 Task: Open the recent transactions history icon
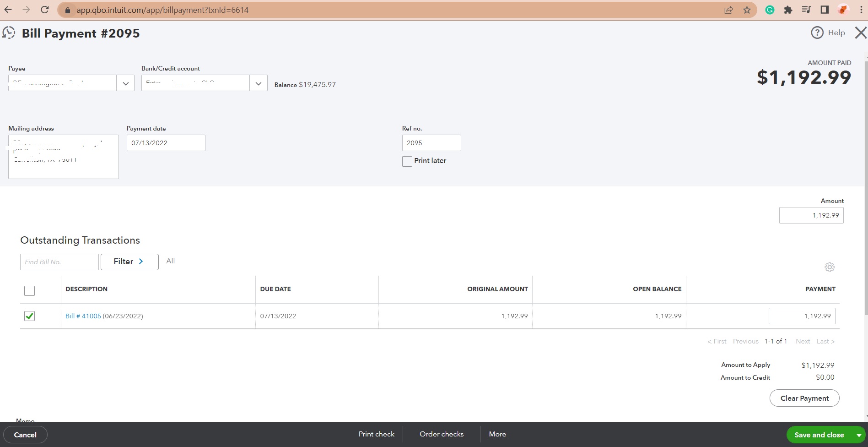click(9, 33)
